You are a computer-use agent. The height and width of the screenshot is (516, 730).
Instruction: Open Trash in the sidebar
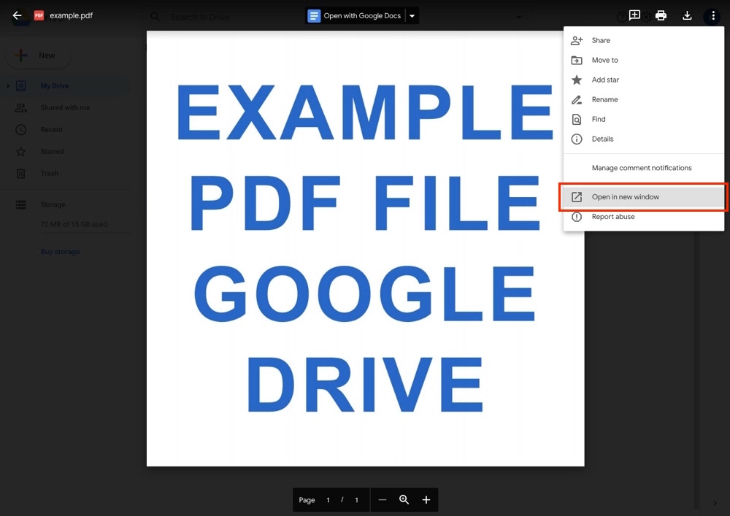click(65, 173)
